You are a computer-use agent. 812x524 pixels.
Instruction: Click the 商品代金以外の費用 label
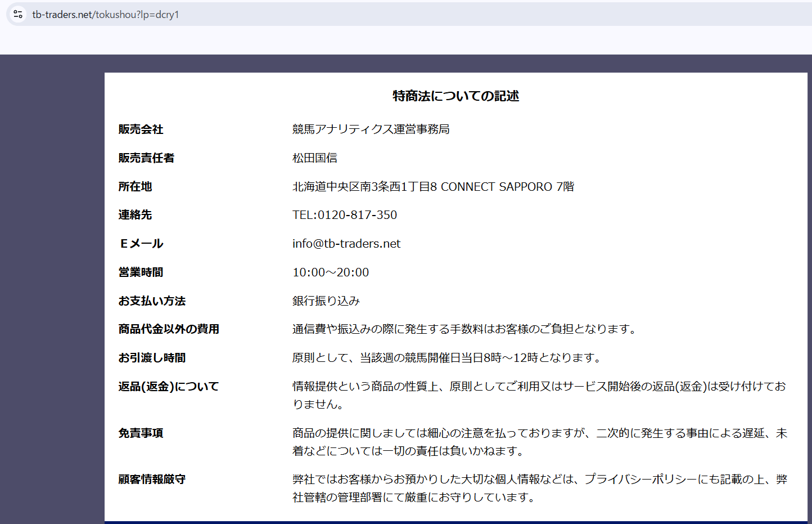(x=169, y=329)
